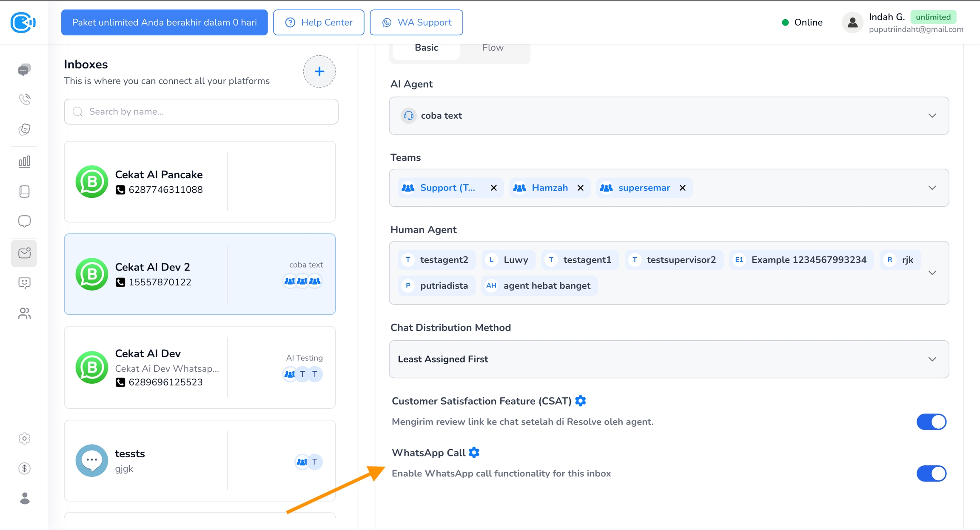980x530 pixels.
Task: Click the WhatsApp Call settings gear icon
Action: pyautogui.click(x=474, y=453)
